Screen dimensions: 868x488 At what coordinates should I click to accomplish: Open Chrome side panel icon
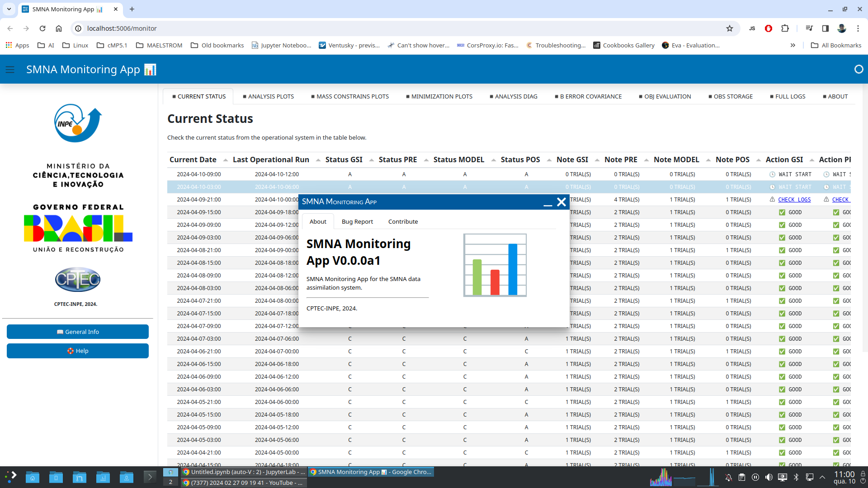click(825, 28)
